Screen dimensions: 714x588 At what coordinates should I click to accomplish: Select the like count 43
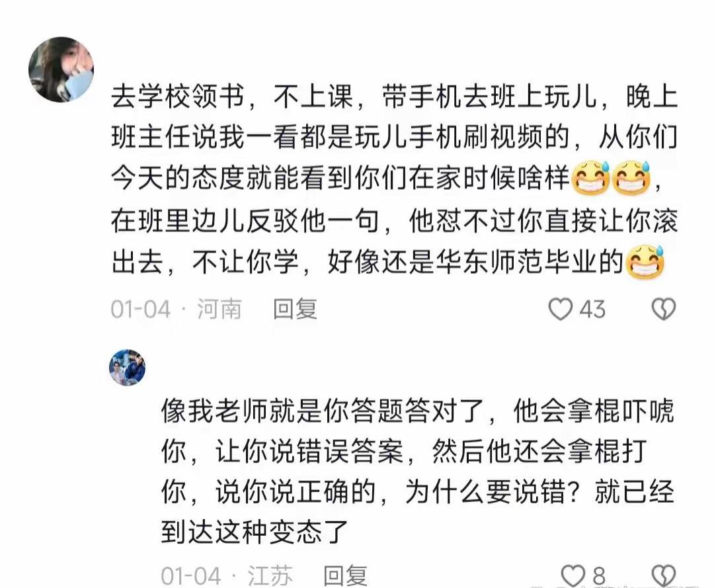tap(592, 310)
